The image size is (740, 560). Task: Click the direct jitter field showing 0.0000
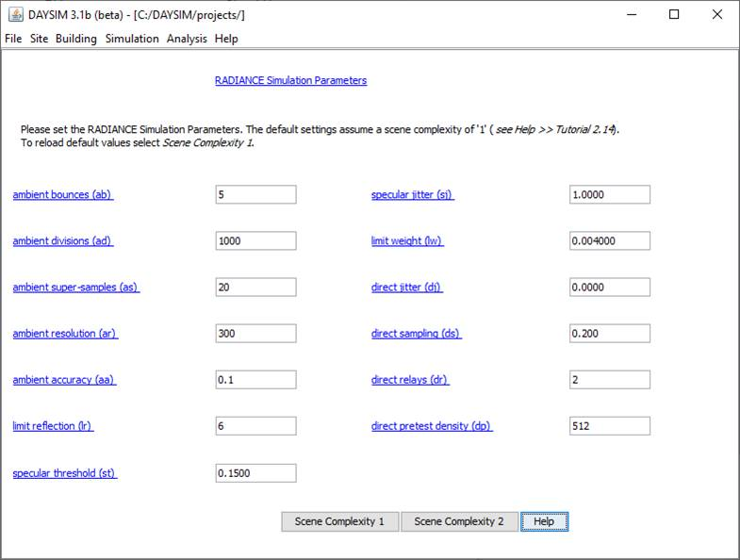tap(610, 288)
